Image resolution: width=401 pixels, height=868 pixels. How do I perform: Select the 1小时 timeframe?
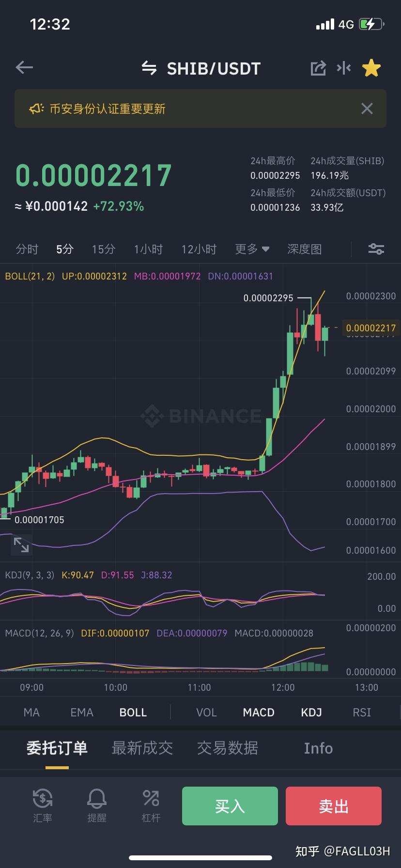click(x=149, y=249)
